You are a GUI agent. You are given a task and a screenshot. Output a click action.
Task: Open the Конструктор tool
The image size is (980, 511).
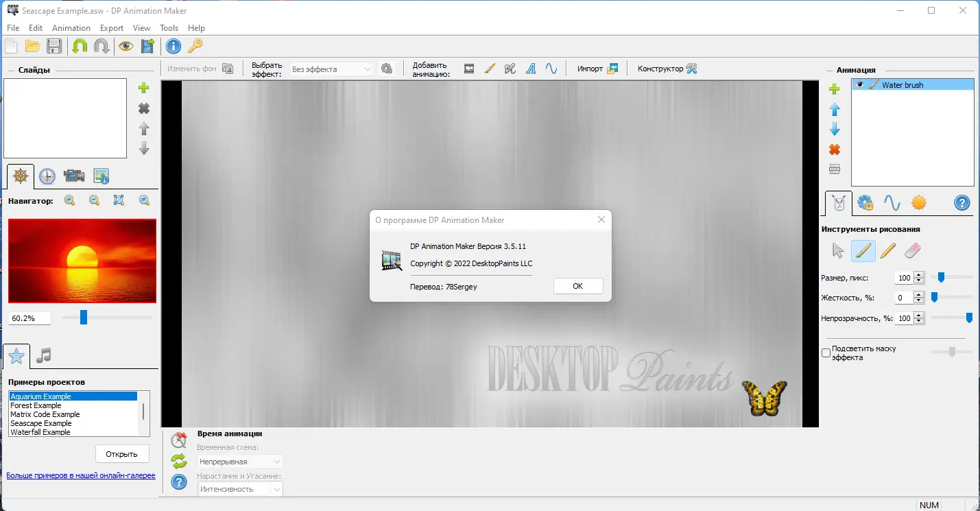667,69
